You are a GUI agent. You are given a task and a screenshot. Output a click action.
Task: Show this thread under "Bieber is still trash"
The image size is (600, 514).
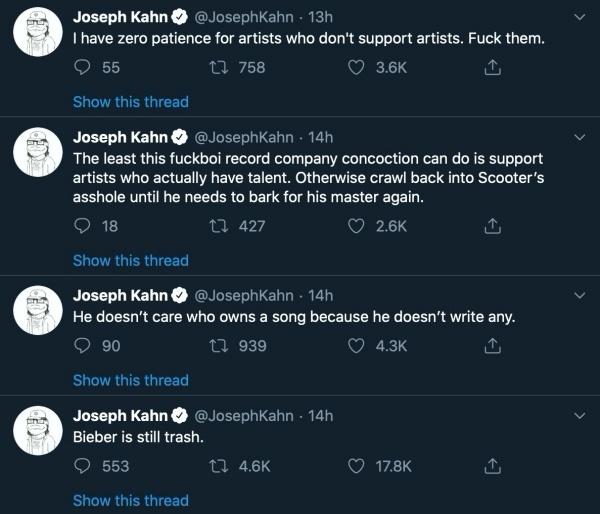(130, 500)
